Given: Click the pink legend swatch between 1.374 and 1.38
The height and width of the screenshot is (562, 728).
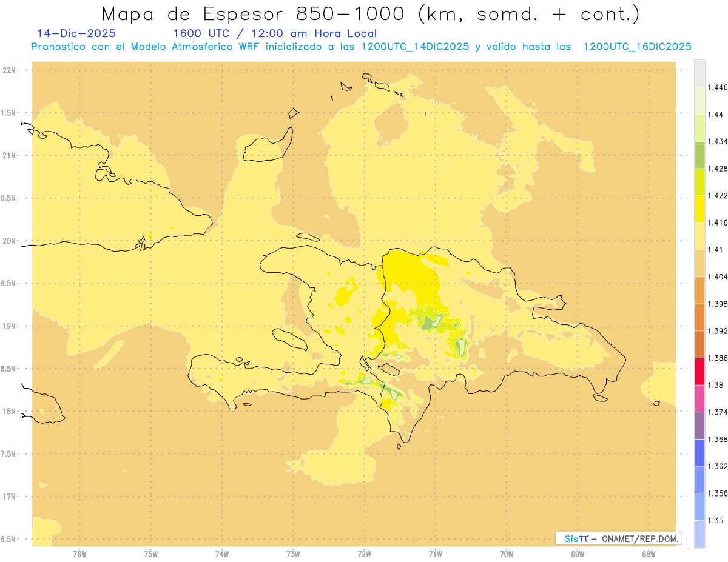Looking at the screenshot, I should pyautogui.click(x=699, y=398).
